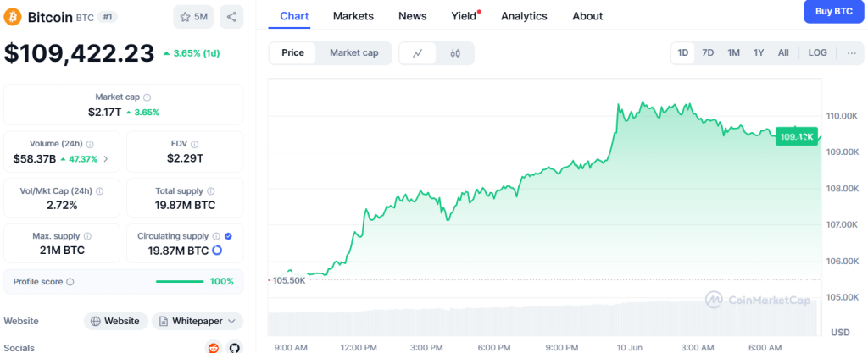Open the GitHub social icon
Image resolution: width=868 pixels, height=353 pixels.
235,347
